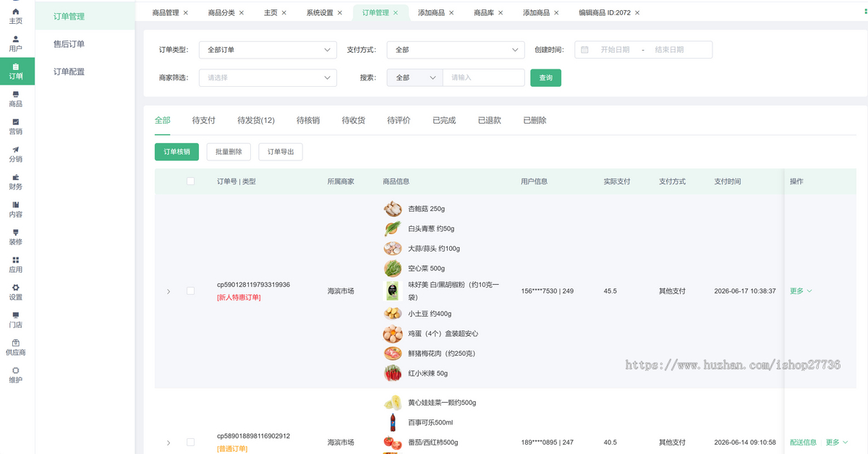Viewport: 868px width, 454px height.
Task: Open the 装修 decoration sidebar icon
Action: [16, 232]
